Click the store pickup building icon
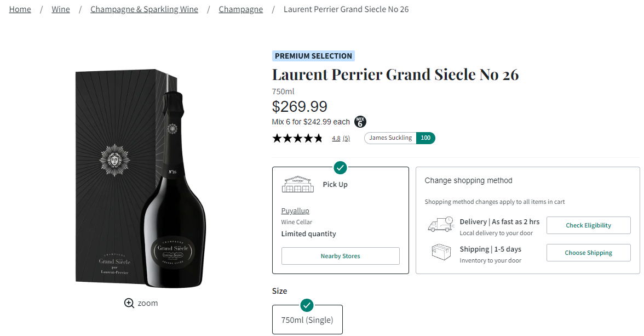Image resolution: width=644 pixels, height=336 pixels. click(298, 184)
